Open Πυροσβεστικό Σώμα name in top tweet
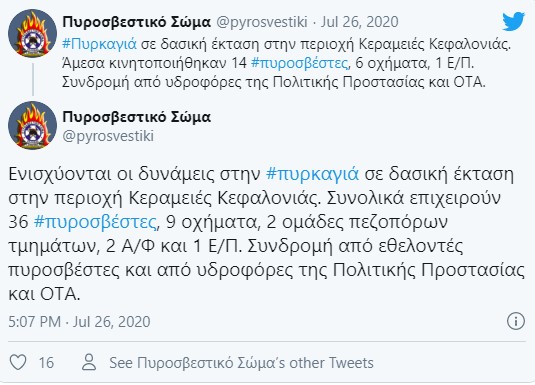The height and width of the screenshot is (385, 535). [x=136, y=22]
